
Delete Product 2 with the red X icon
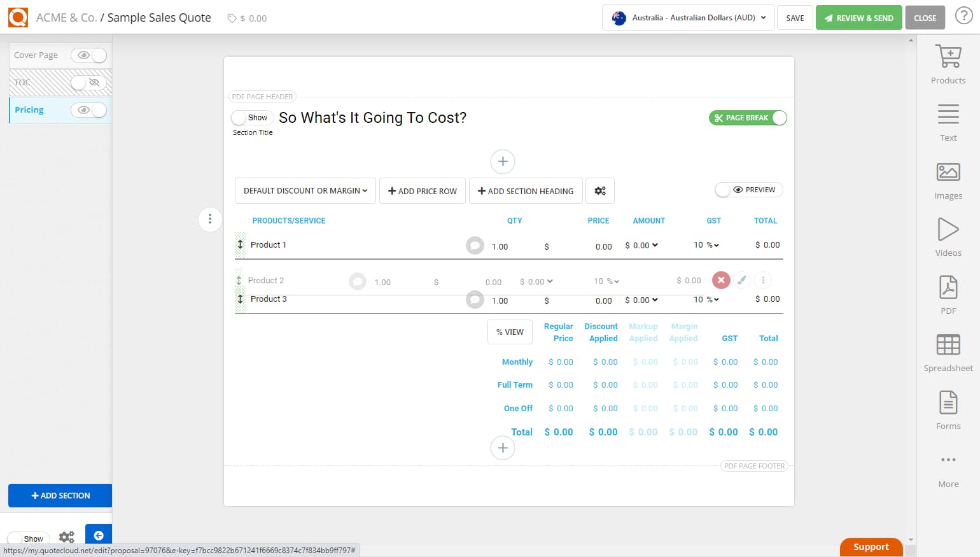pyautogui.click(x=721, y=280)
